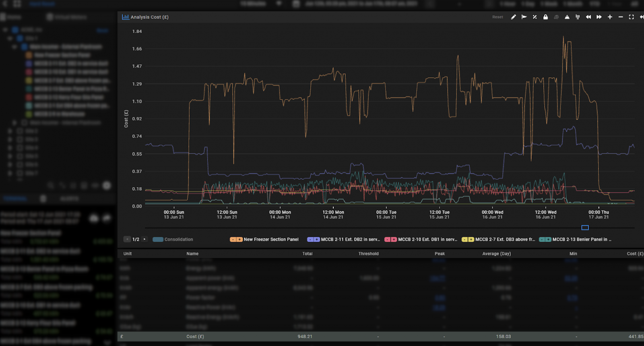Toggle the red tree checkbox, MCCB 2-12 row
The image size is (644, 346).
pyautogui.click(x=29, y=97)
